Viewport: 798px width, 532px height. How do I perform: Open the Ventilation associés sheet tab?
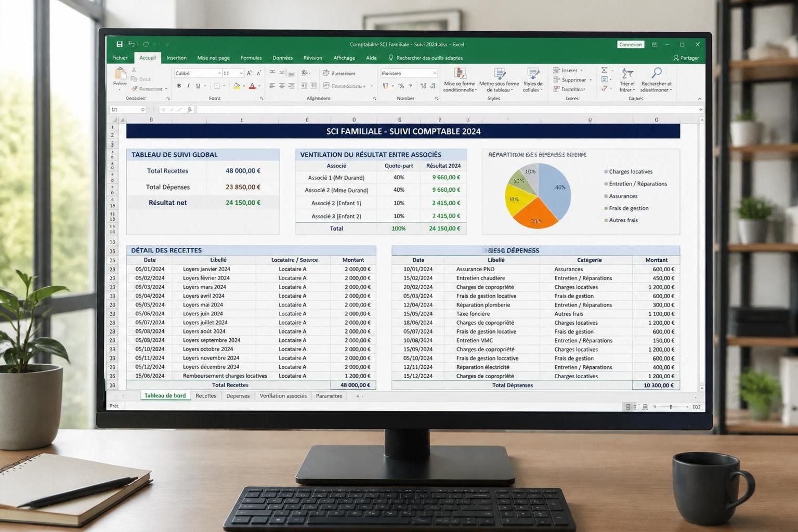coord(283,396)
